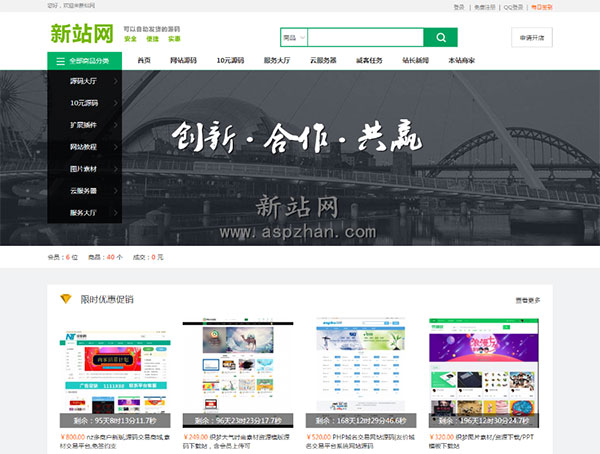
Task: Expand the 服务大厅 sidebar category
Action: (x=85, y=212)
